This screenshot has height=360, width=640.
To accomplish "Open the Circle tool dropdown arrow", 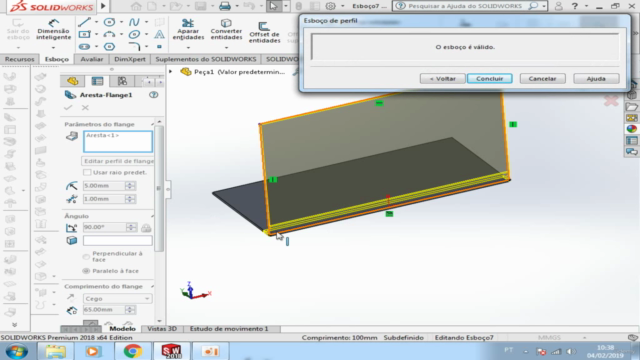I will coord(121,22).
